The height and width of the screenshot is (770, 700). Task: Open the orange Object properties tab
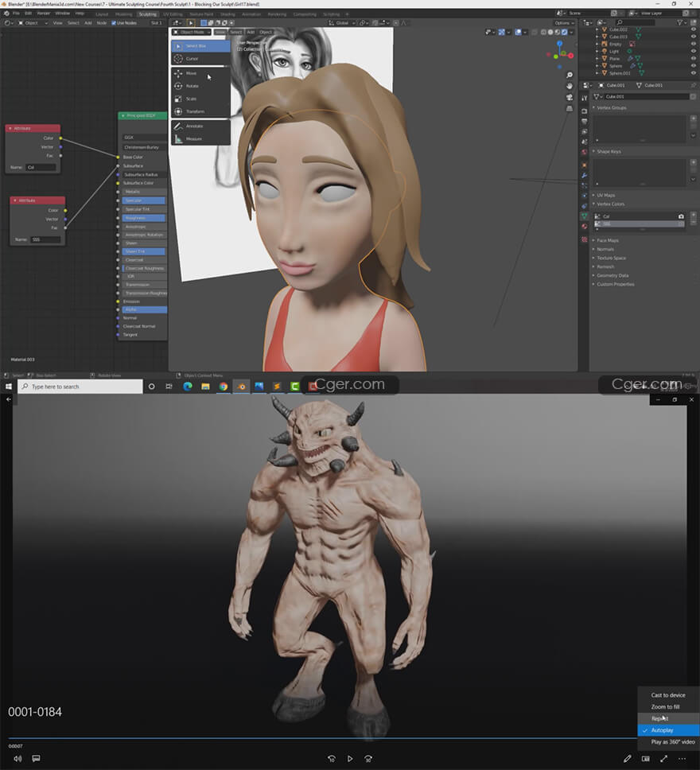tap(584, 165)
